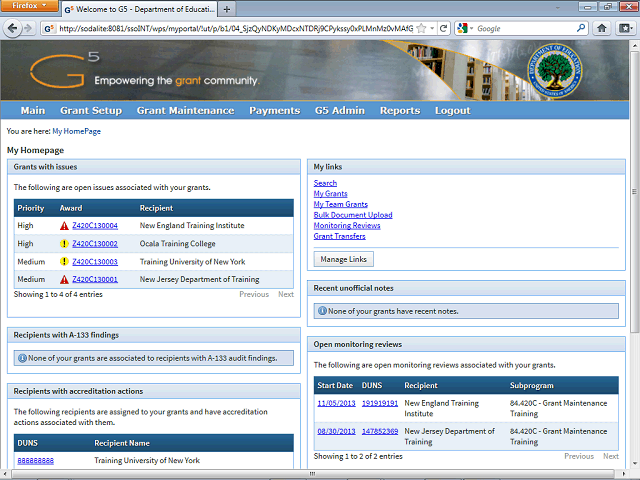The height and width of the screenshot is (480, 640).
Task: Open the Search link in My links
Action: [x=325, y=183]
